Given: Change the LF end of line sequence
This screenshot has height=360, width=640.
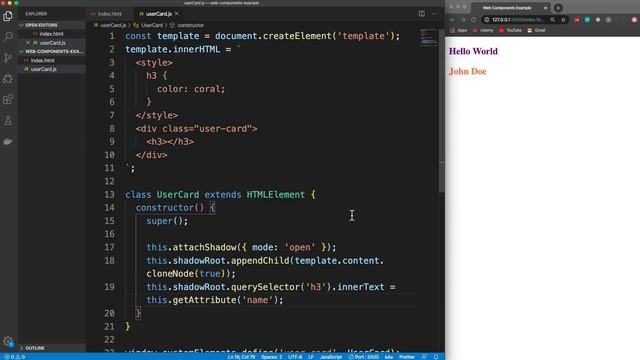Looking at the screenshot, I should coord(311,357).
